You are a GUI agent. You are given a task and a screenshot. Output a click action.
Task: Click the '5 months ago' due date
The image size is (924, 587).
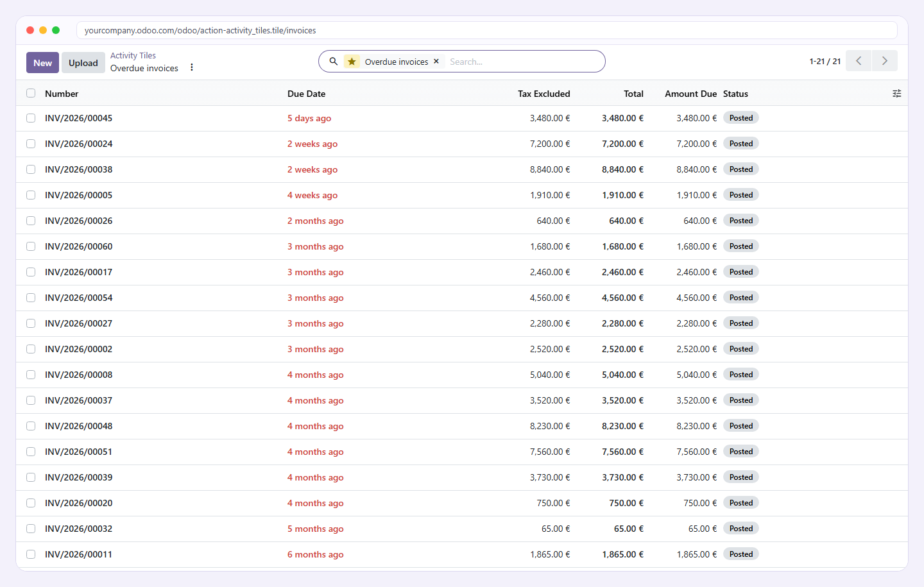316,529
